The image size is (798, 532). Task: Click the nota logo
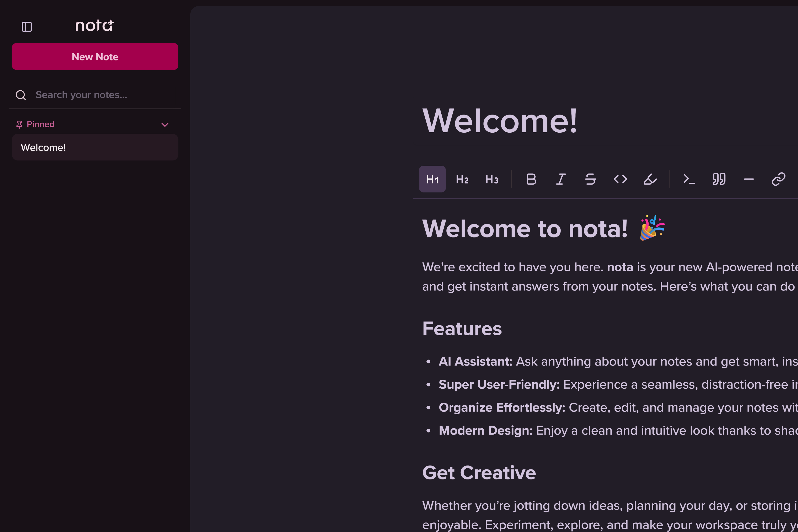[x=94, y=26]
